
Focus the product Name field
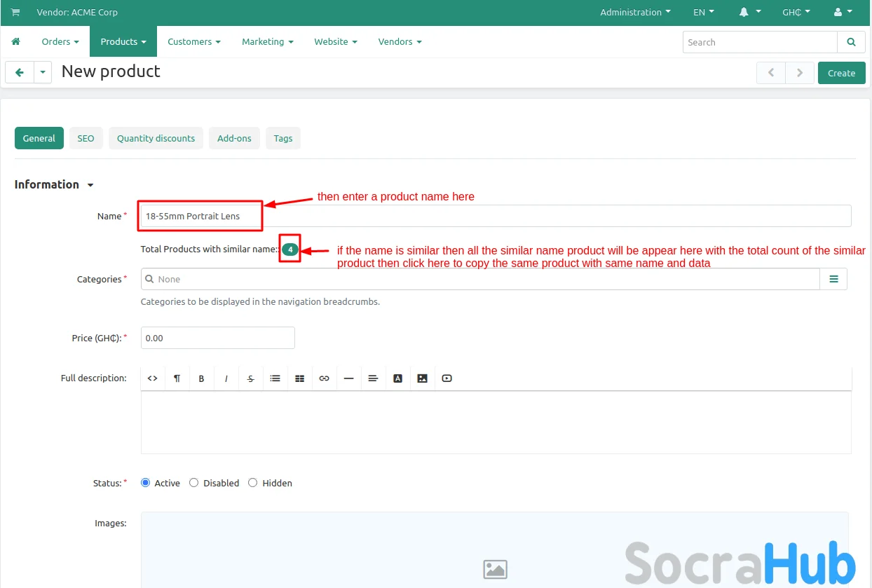coord(496,216)
